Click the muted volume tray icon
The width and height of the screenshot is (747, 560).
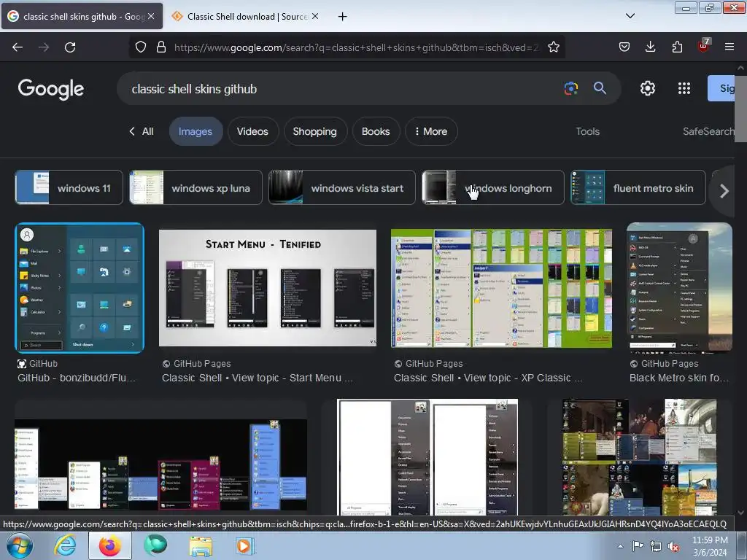coord(673,547)
